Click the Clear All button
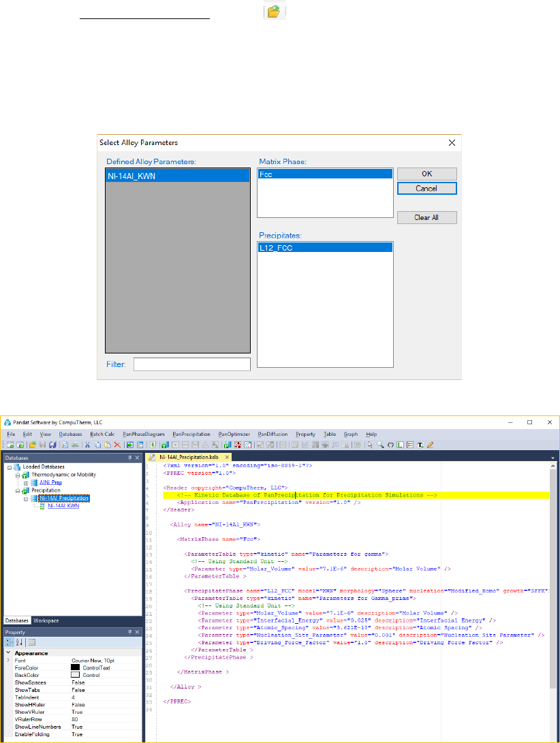The height and width of the screenshot is (743, 560). point(426,217)
